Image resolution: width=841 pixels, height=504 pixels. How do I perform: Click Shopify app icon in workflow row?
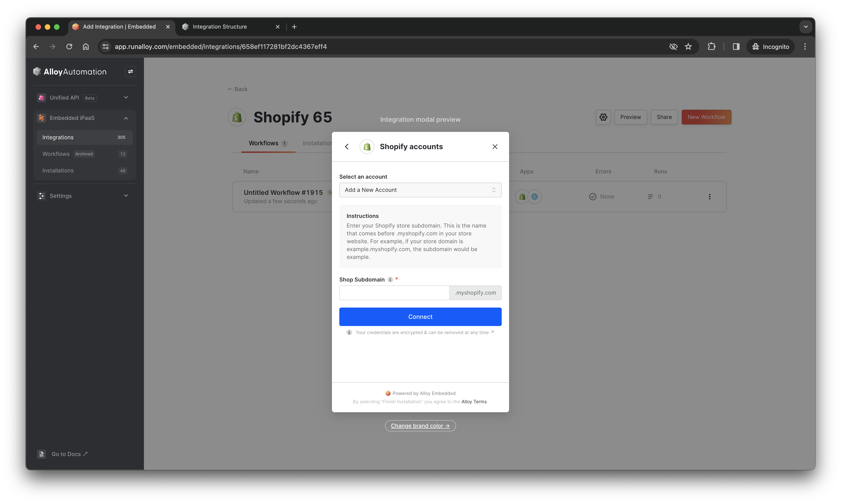click(522, 197)
